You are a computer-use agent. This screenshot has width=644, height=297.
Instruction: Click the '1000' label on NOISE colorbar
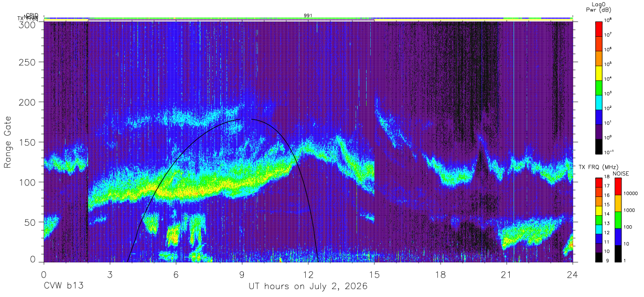(629, 211)
